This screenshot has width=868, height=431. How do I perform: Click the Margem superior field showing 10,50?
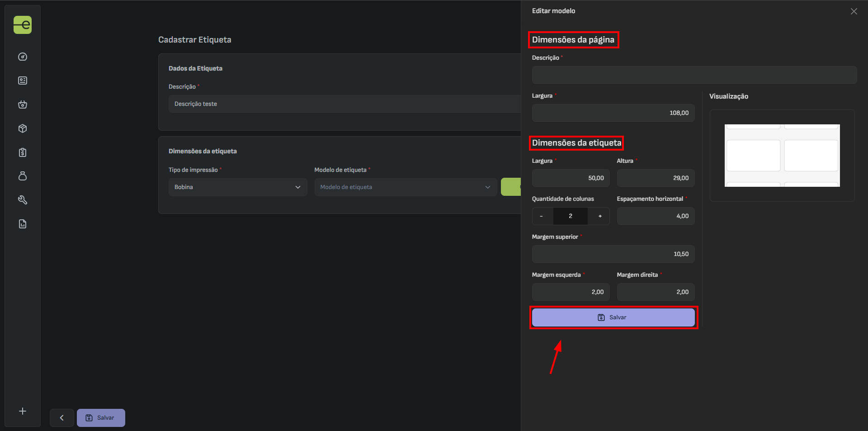click(x=613, y=254)
